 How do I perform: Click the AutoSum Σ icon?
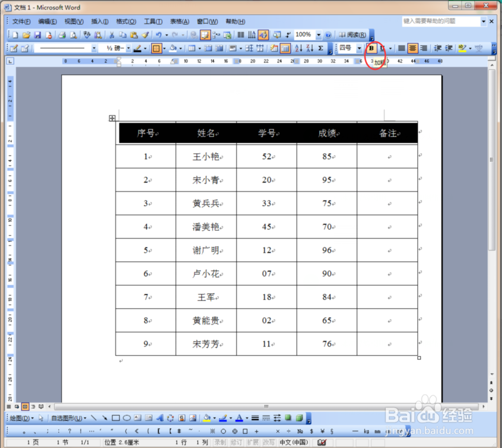321,48
